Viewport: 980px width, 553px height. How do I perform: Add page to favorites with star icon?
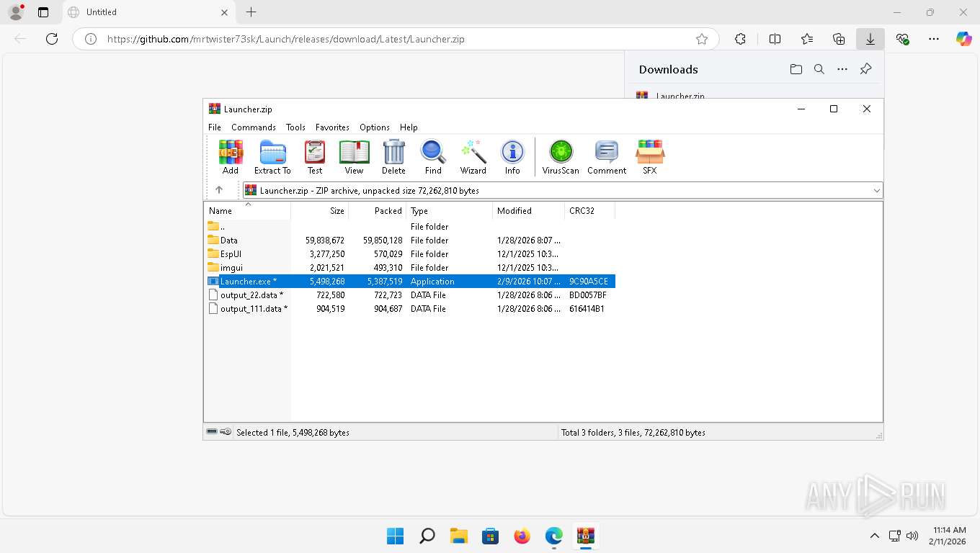702,39
